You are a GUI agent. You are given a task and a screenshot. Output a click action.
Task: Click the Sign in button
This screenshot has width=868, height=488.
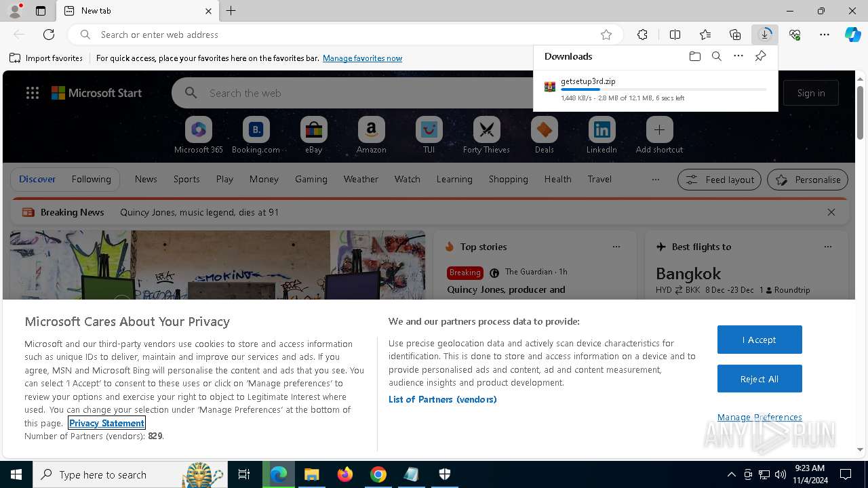click(811, 93)
